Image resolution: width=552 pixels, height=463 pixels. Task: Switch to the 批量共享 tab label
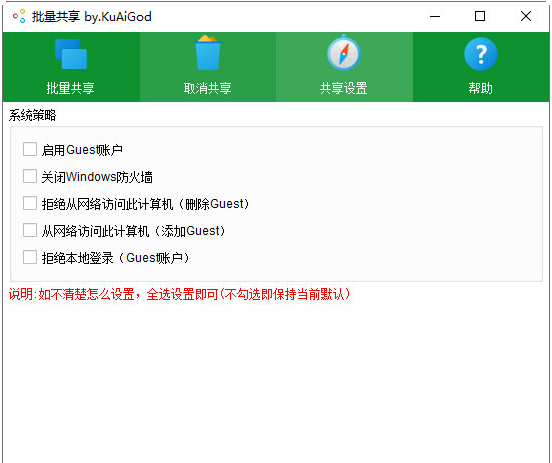(x=71, y=88)
